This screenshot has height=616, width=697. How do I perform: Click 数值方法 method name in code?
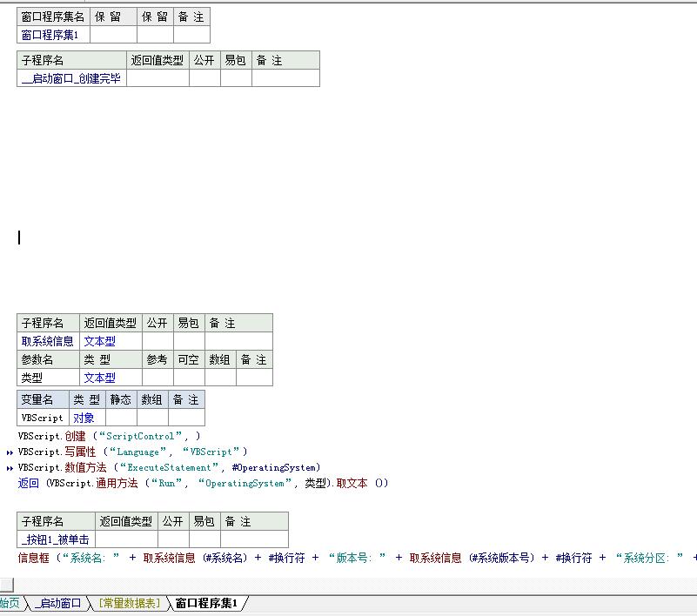pos(85,467)
